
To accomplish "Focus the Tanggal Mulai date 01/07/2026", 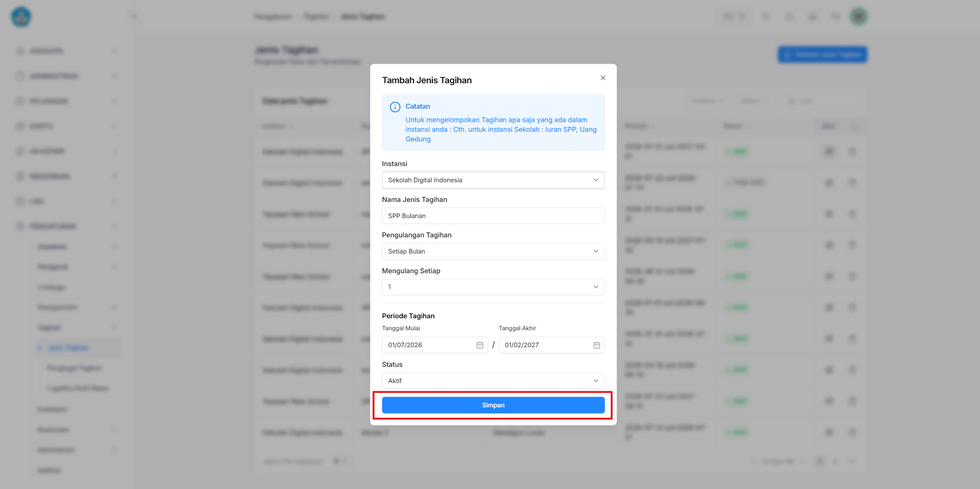I will [435, 345].
